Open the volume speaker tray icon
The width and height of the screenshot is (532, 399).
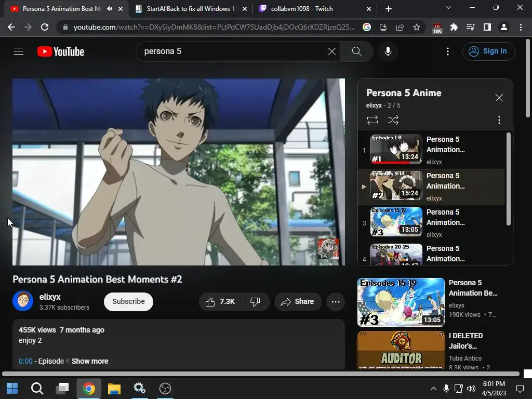pos(471,389)
